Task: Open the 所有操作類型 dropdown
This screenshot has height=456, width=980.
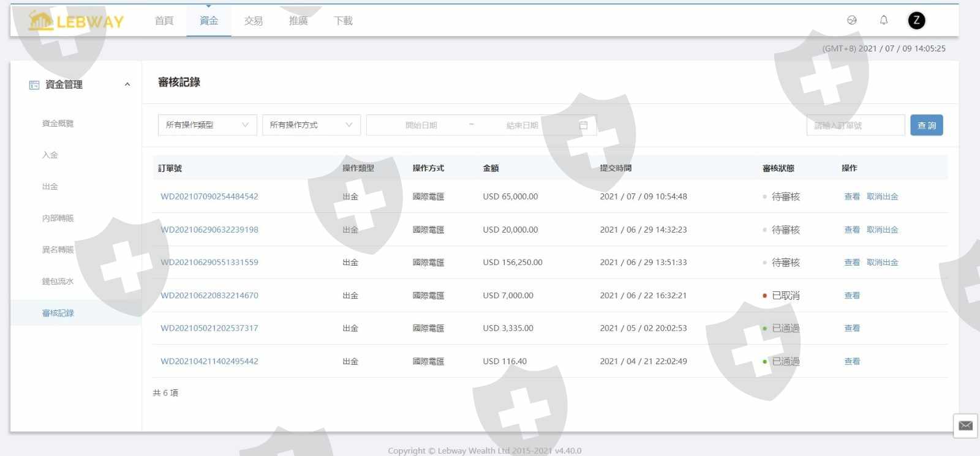Action: tap(207, 125)
